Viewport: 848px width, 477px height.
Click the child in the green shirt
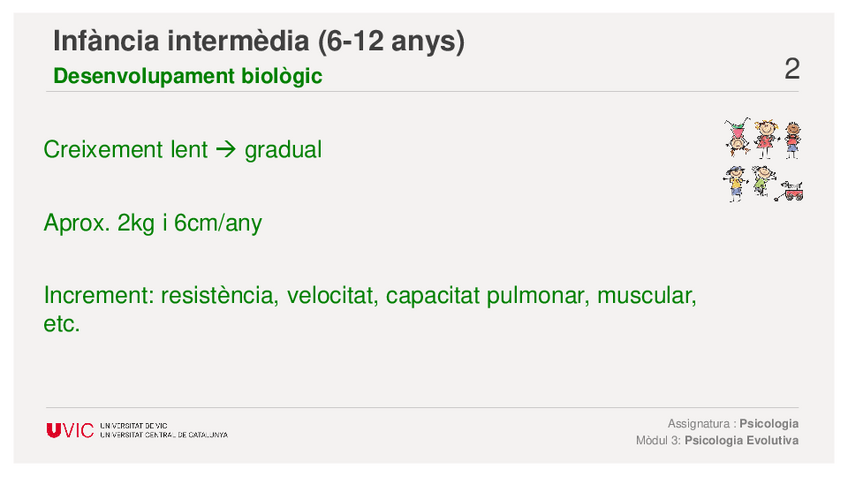(x=763, y=181)
